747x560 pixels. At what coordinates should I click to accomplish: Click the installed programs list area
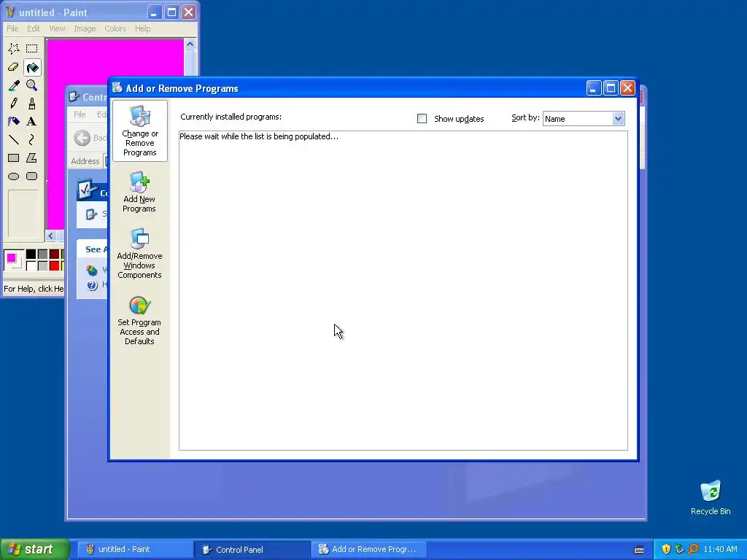click(x=403, y=290)
